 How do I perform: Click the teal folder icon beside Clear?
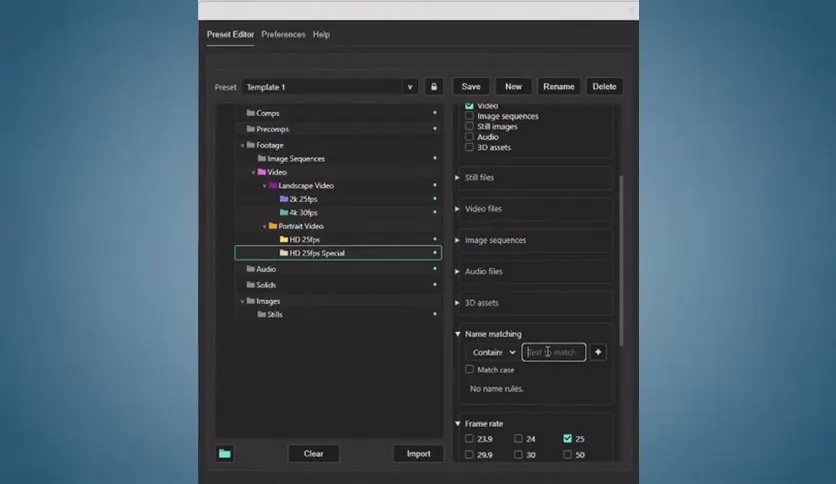coord(224,454)
